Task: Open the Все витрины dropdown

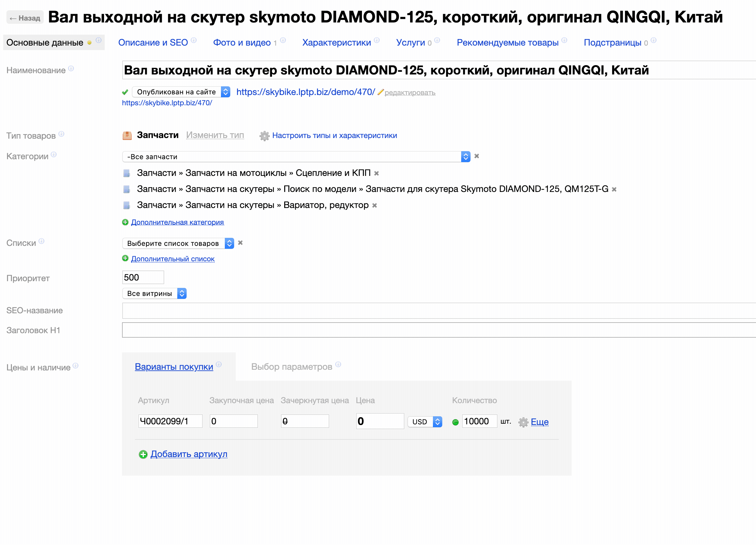Action: coord(154,293)
